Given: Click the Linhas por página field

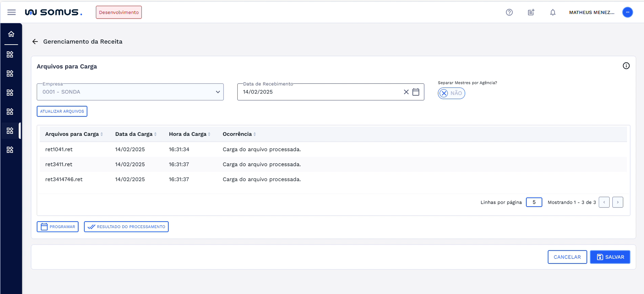Looking at the screenshot, I should click(x=534, y=202).
